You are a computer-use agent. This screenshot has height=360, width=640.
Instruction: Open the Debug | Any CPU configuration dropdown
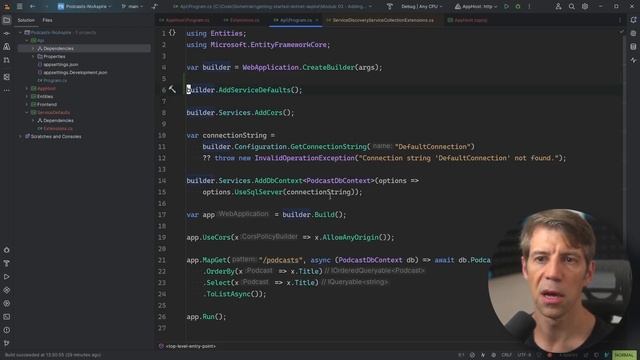point(421,7)
